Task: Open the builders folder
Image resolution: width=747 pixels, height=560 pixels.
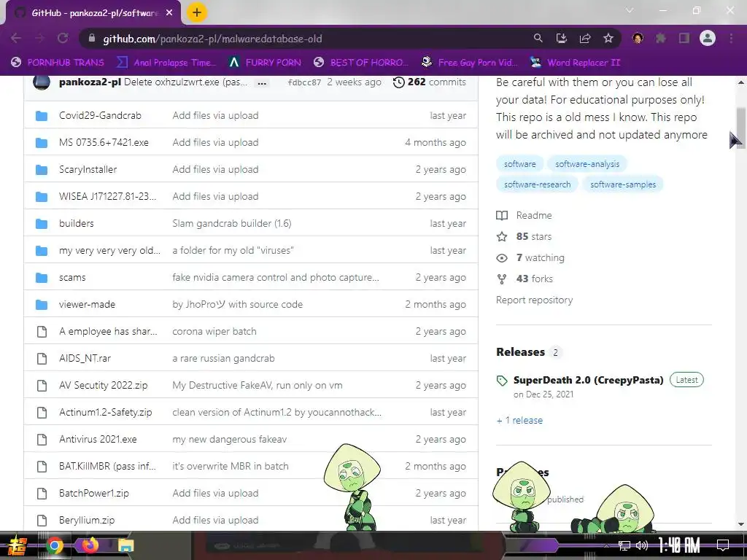Action: (76, 223)
